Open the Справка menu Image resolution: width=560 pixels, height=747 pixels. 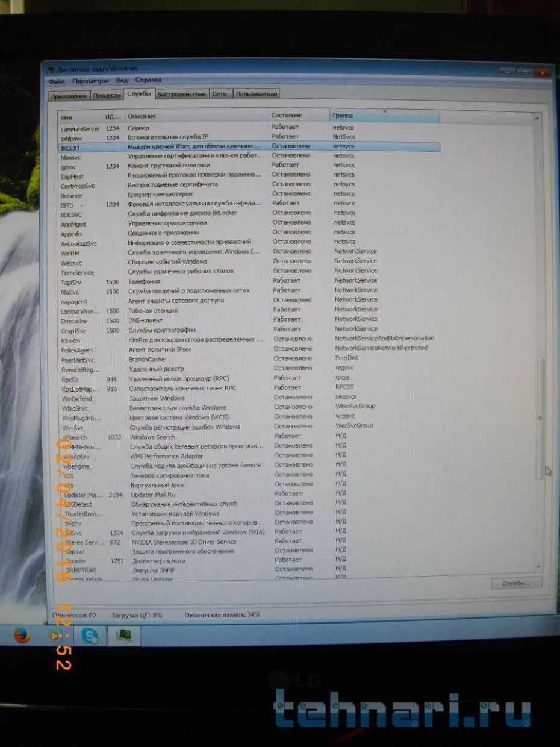[148, 80]
